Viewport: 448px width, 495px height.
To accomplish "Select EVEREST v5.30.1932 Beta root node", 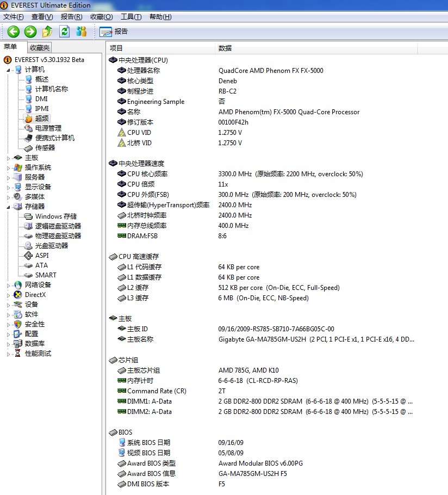I will point(49,60).
